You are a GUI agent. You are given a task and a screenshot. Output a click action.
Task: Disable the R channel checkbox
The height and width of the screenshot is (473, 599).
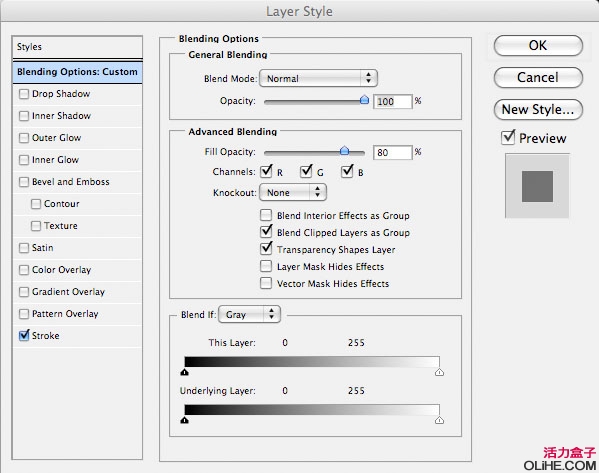pyautogui.click(x=266, y=171)
